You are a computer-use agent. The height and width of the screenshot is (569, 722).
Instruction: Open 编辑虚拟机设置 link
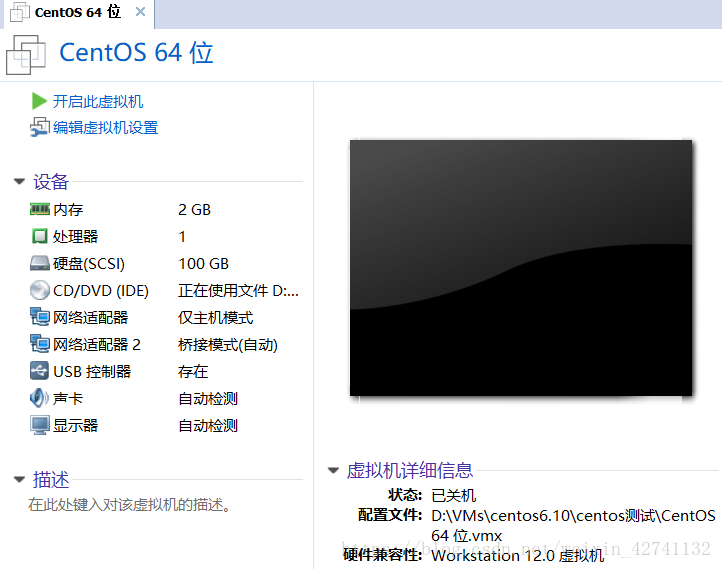(105, 128)
